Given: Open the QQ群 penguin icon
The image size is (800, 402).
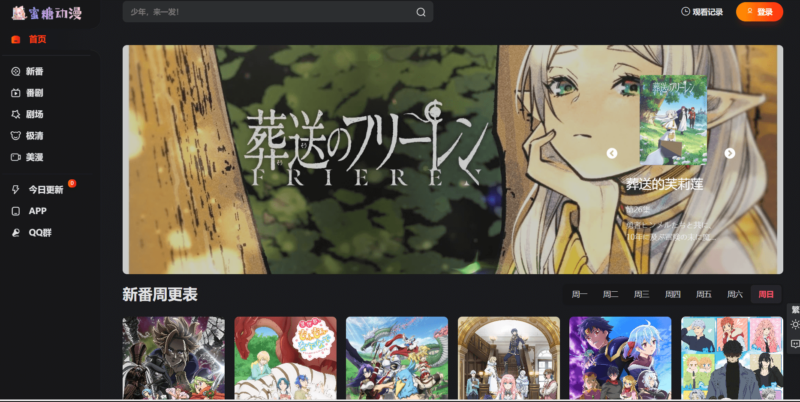Looking at the screenshot, I should click(x=16, y=232).
